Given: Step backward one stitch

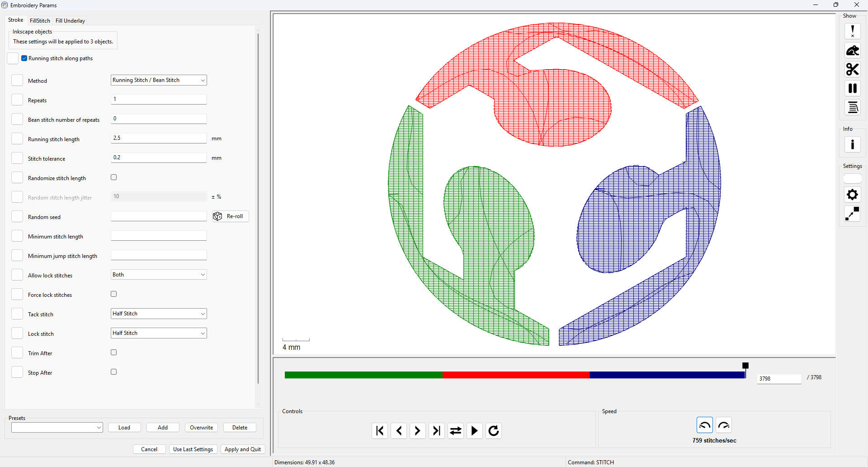Looking at the screenshot, I should point(399,430).
